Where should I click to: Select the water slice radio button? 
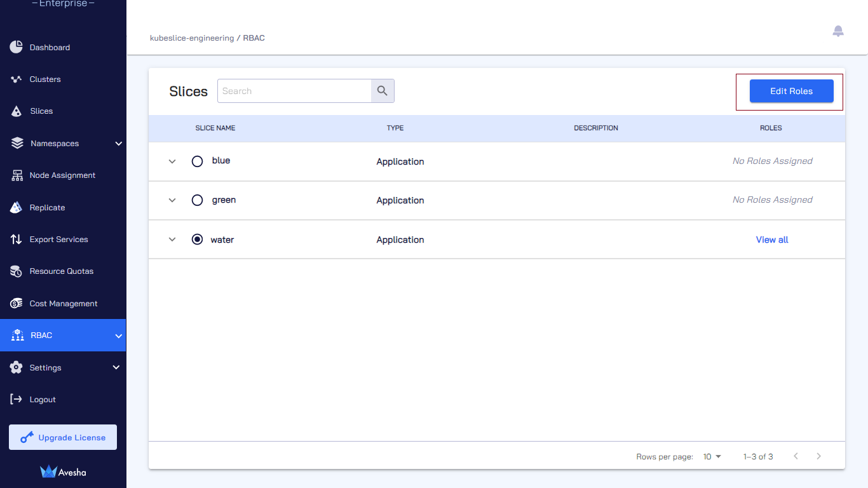pos(197,240)
